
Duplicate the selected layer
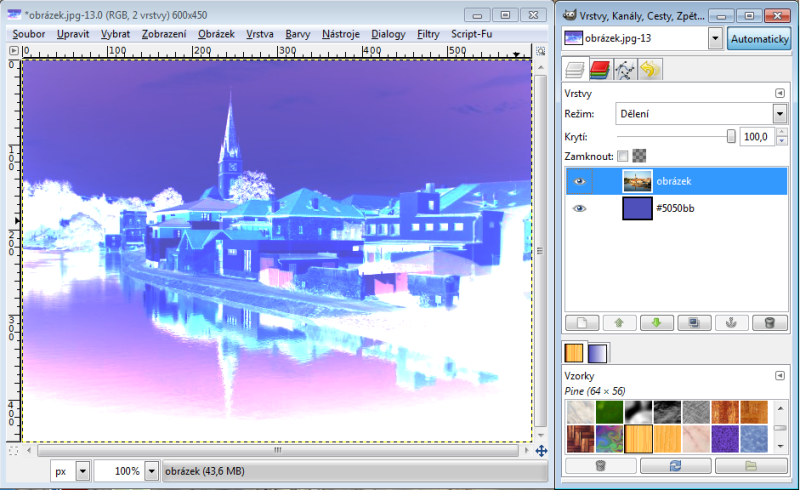coord(694,323)
